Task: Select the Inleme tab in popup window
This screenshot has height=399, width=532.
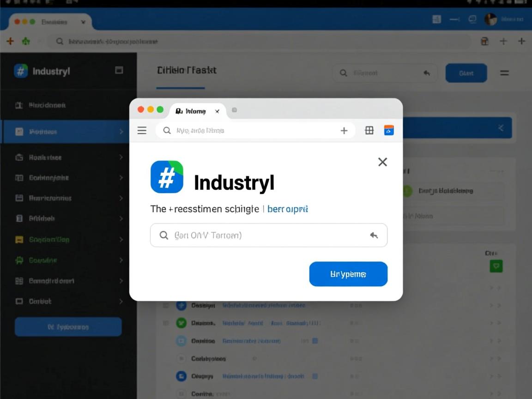Action: (x=198, y=111)
